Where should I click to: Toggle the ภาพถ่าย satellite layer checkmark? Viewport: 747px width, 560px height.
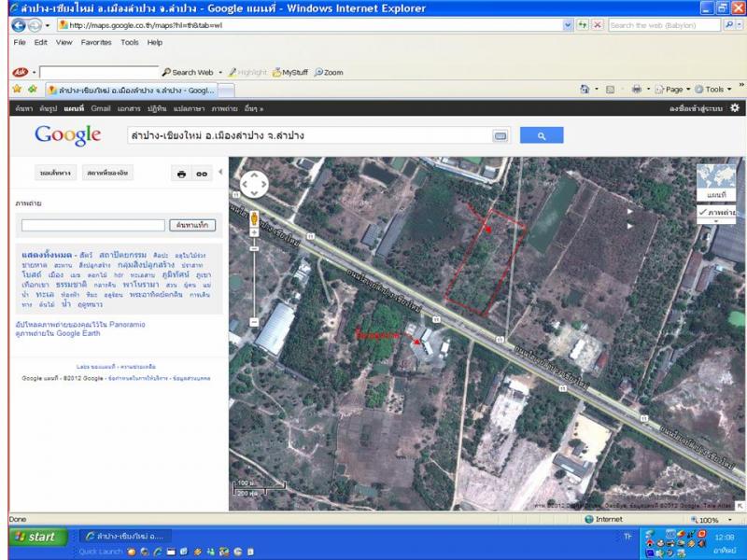click(702, 213)
